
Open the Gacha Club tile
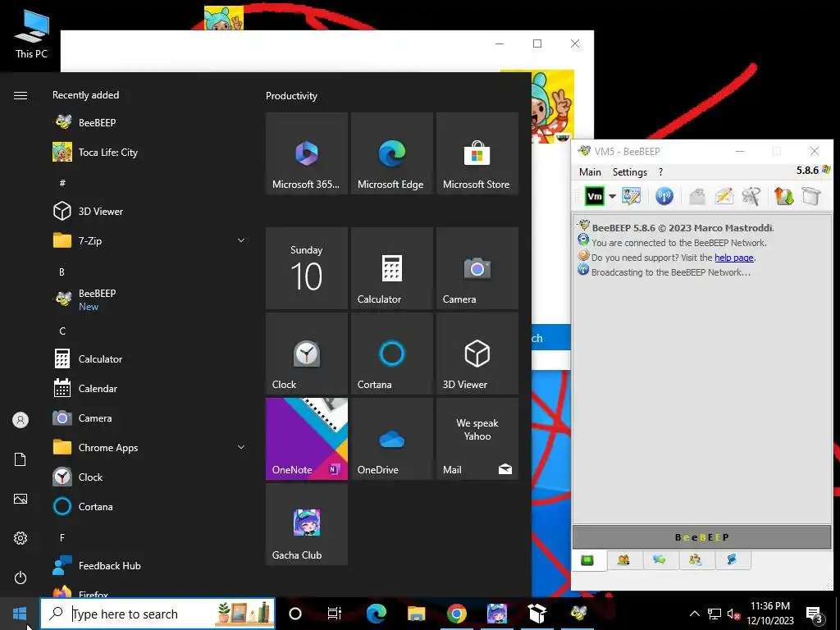[307, 524]
